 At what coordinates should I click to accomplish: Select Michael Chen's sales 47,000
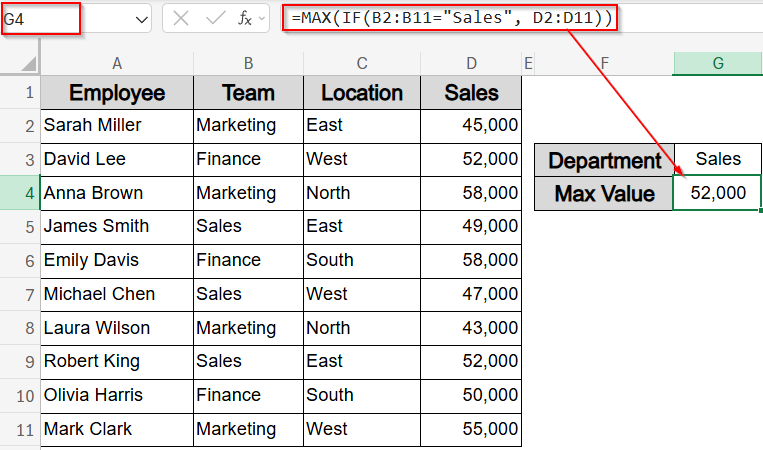tap(471, 294)
